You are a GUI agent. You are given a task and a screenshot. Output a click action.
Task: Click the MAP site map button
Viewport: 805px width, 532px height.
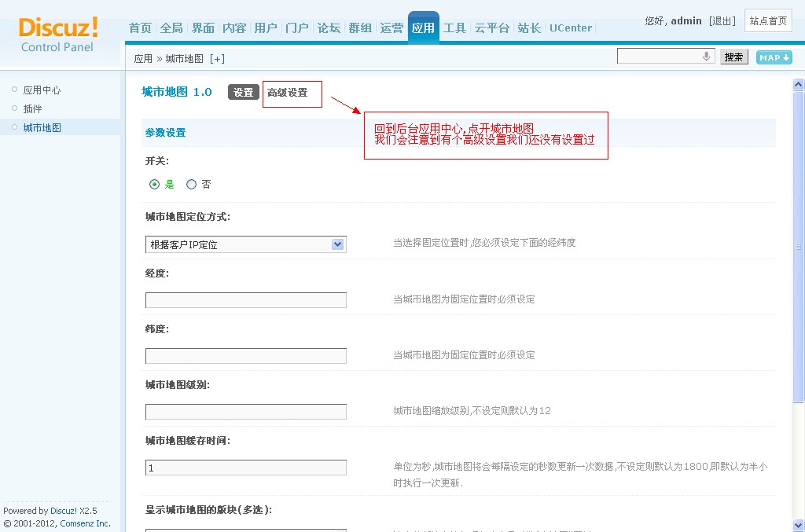point(774,57)
